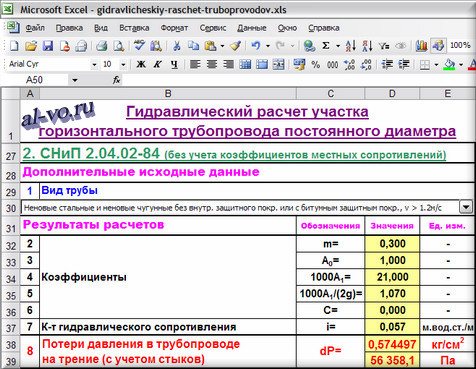Run the spelling check icon
Viewport: 476px width, 369px height.
click(139, 46)
